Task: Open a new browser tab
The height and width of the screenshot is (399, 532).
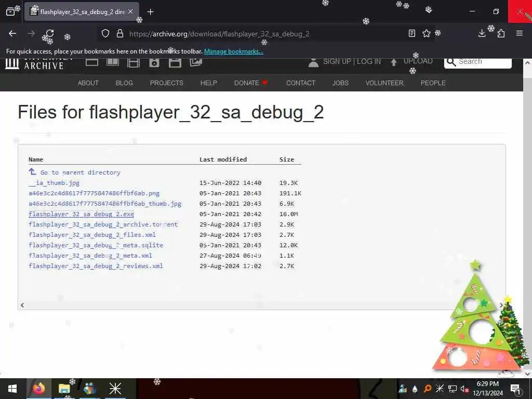Action: pyautogui.click(x=151, y=12)
